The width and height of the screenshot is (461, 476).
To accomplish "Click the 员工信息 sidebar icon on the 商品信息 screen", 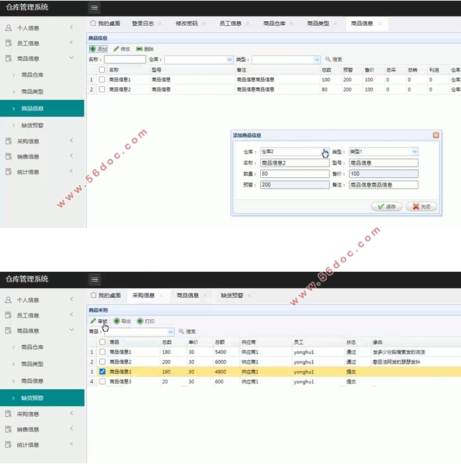I will click(9, 43).
